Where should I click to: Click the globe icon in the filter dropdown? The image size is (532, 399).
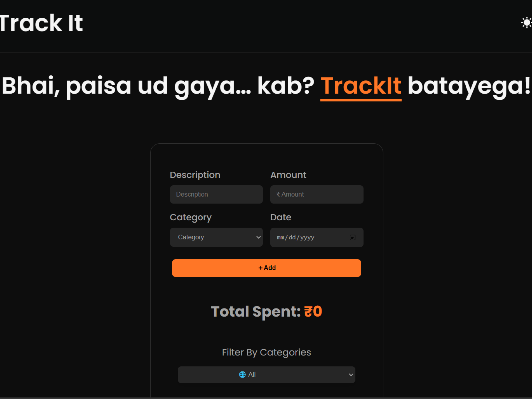[242, 375]
